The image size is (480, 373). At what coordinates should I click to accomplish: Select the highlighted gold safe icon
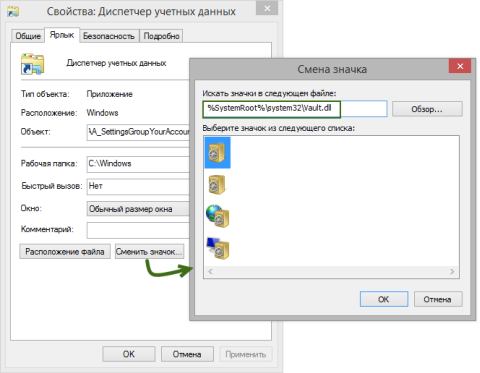pyautogui.click(x=217, y=153)
